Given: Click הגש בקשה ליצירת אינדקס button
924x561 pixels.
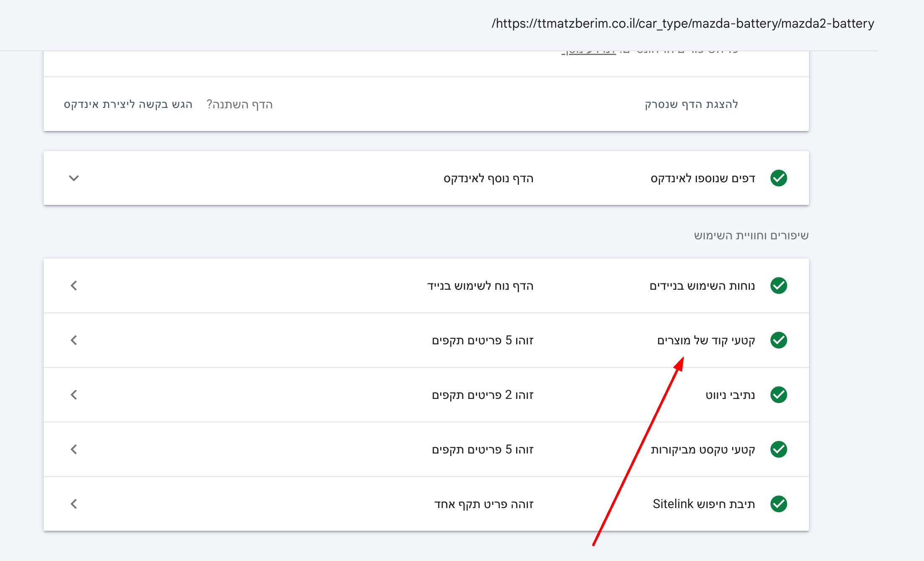Looking at the screenshot, I should [x=128, y=104].
